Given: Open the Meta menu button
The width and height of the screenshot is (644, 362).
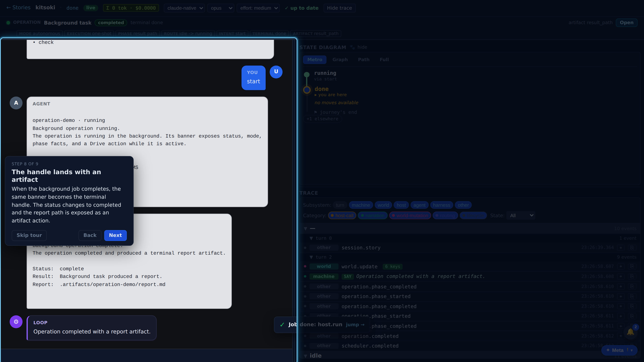Looking at the screenshot, I should [x=619, y=350].
